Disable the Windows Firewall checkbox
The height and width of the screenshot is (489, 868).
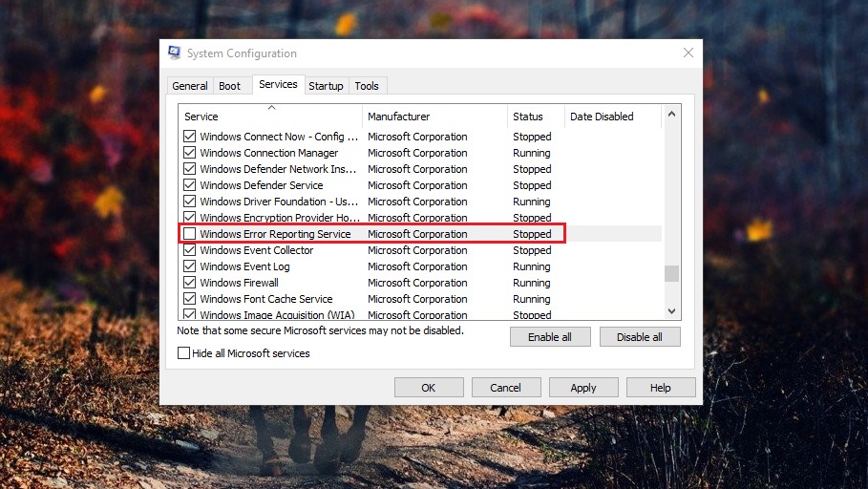click(x=189, y=283)
